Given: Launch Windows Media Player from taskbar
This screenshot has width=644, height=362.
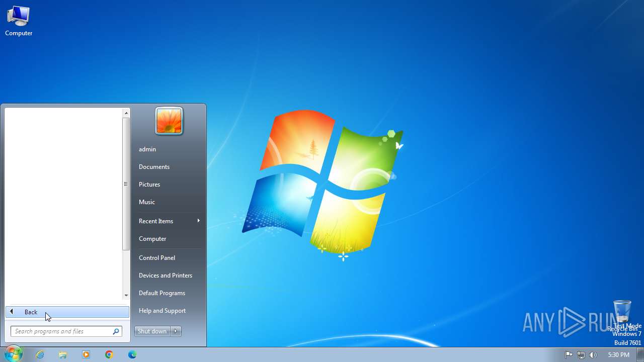Looking at the screenshot, I should (x=86, y=354).
